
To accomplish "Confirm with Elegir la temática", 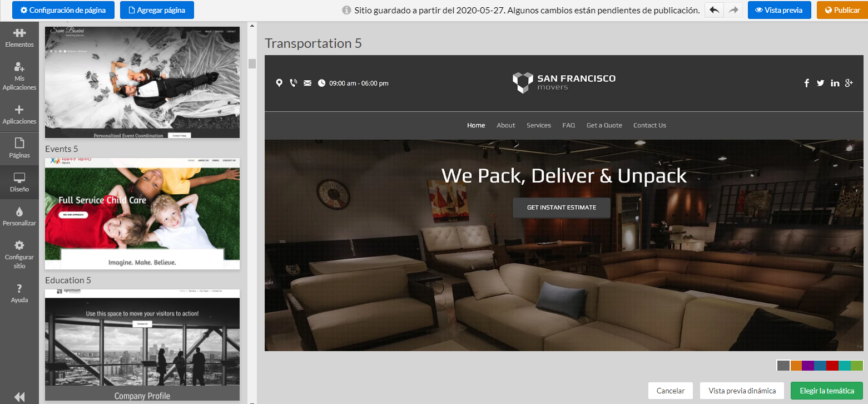I will coord(827,391).
